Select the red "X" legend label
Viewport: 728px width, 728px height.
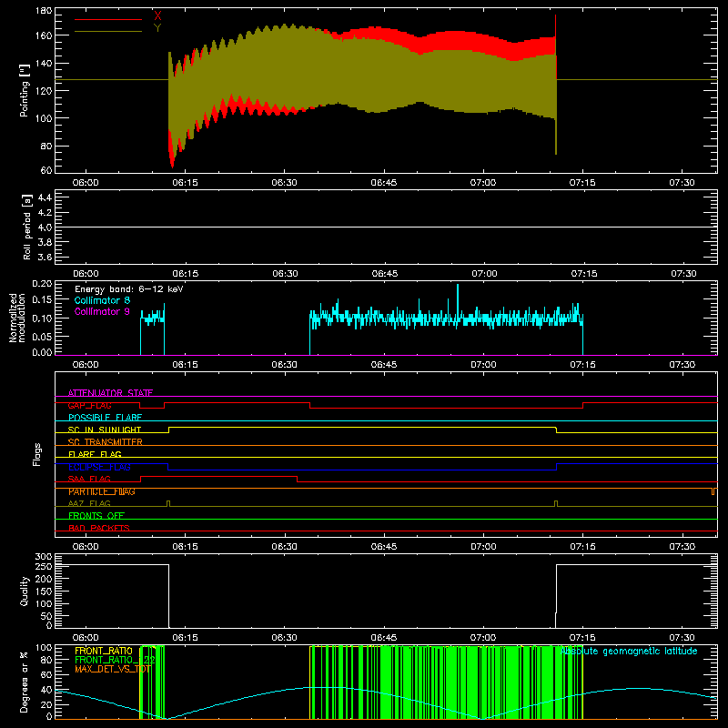click(x=157, y=16)
